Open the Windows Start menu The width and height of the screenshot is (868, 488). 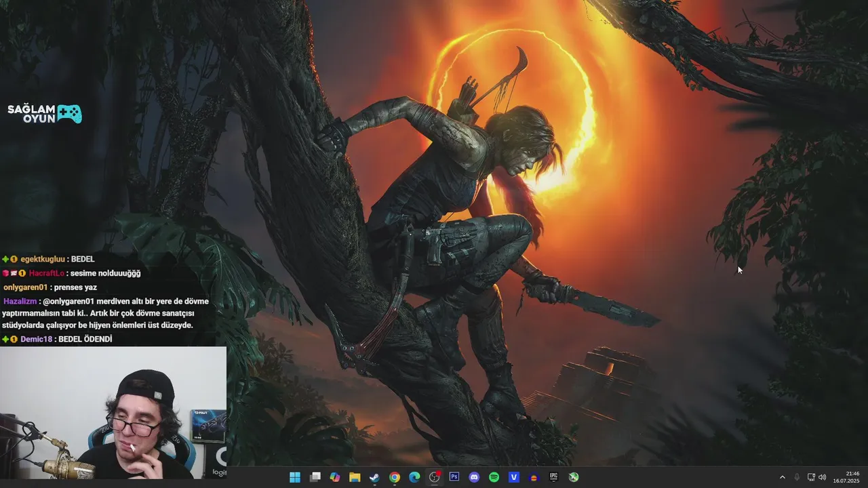[x=295, y=477]
